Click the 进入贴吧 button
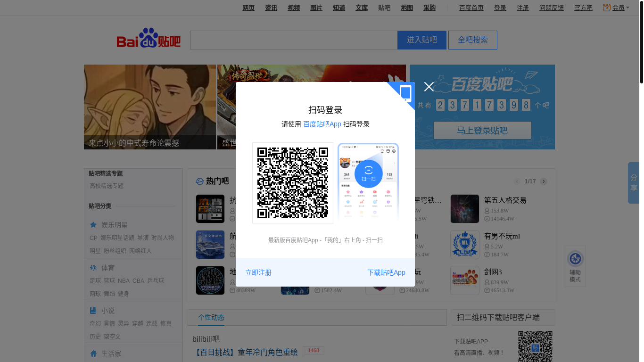This screenshot has width=644, height=362. pyautogui.click(x=422, y=40)
